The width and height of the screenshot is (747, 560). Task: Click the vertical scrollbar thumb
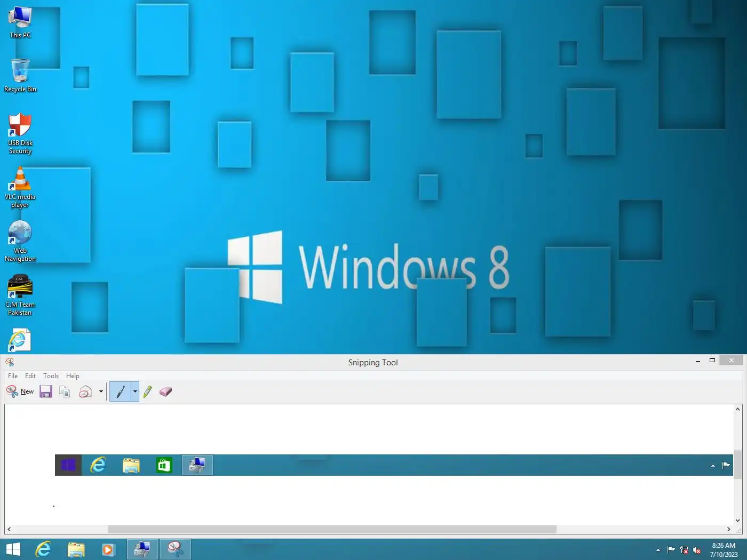(x=737, y=465)
